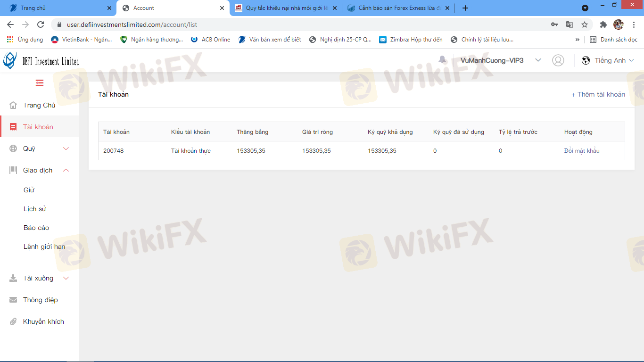Open ACB Online bookmark

click(210, 40)
